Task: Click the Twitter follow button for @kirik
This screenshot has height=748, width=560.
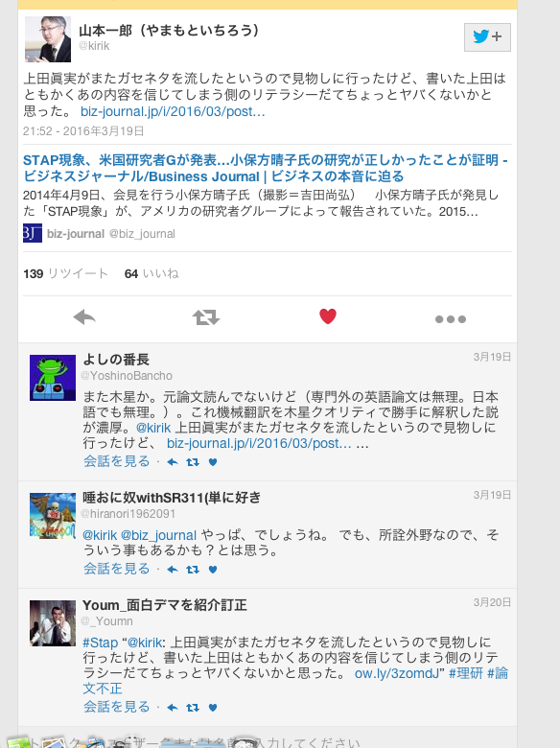Action: [487, 37]
